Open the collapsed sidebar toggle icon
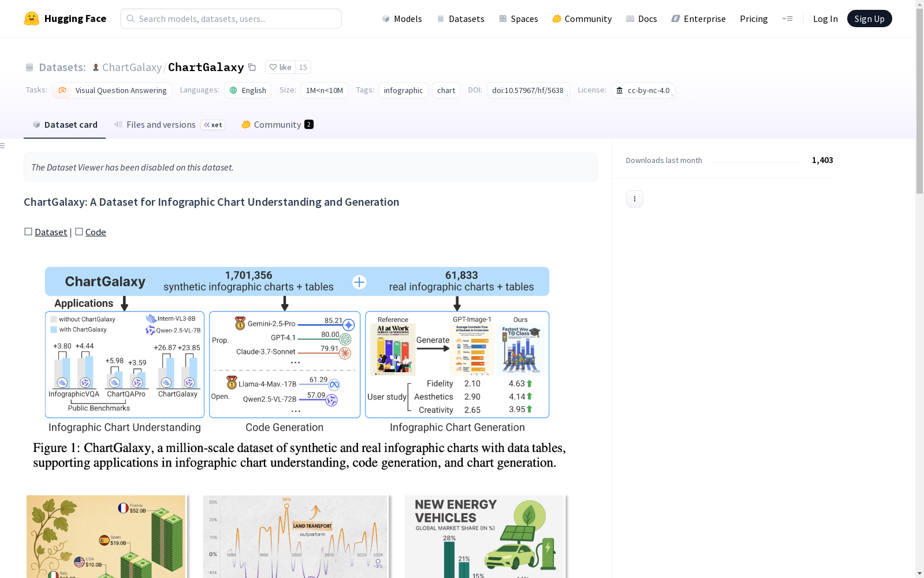 [x=3, y=146]
